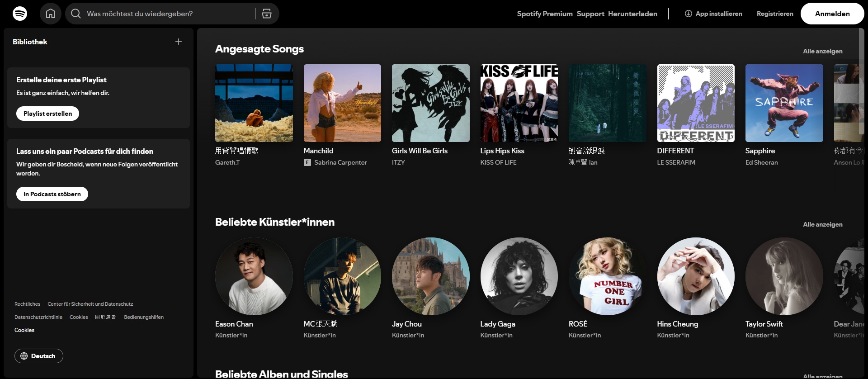Image resolution: width=868 pixels, height=379 pixels.
Task: Open Eason Chan artist photo
Action: coord(254,276)
